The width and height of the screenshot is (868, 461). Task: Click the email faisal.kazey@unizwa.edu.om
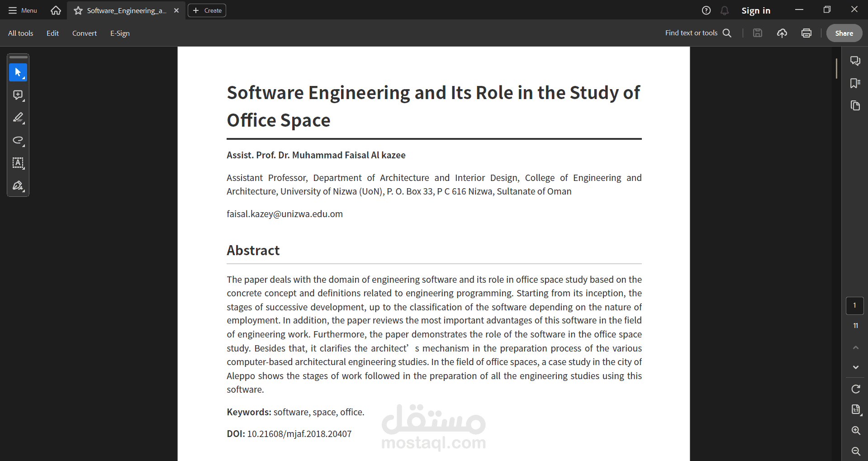pos(285,214)
